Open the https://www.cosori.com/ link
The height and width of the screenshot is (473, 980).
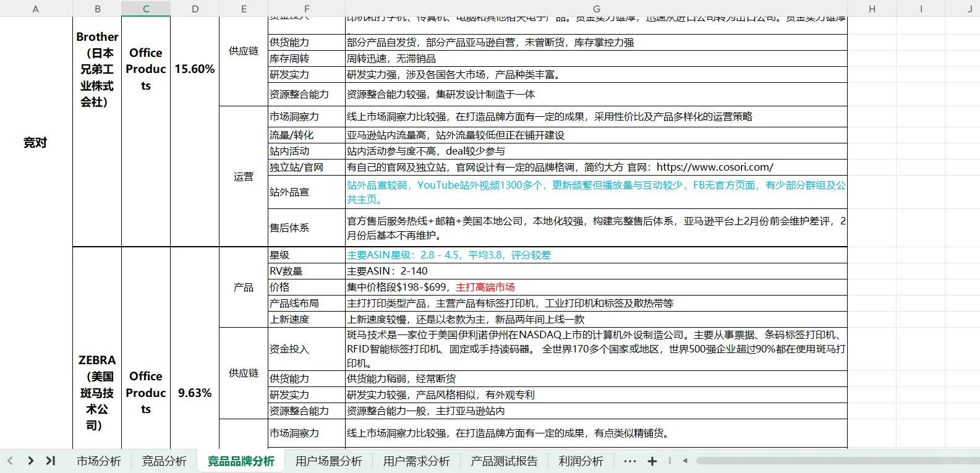pyautogui.click(x=715, y=168)
